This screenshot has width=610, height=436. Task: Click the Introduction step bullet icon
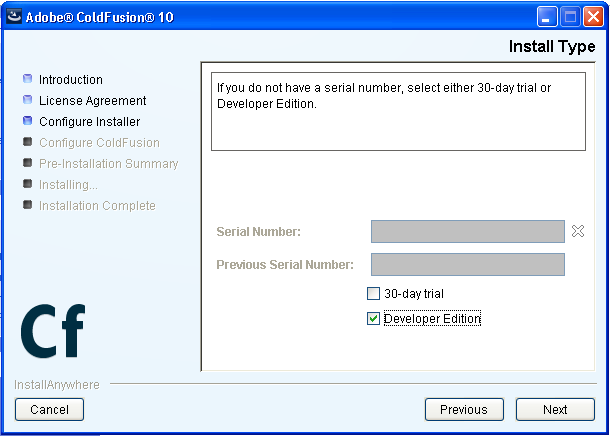[x=27, y=79]
